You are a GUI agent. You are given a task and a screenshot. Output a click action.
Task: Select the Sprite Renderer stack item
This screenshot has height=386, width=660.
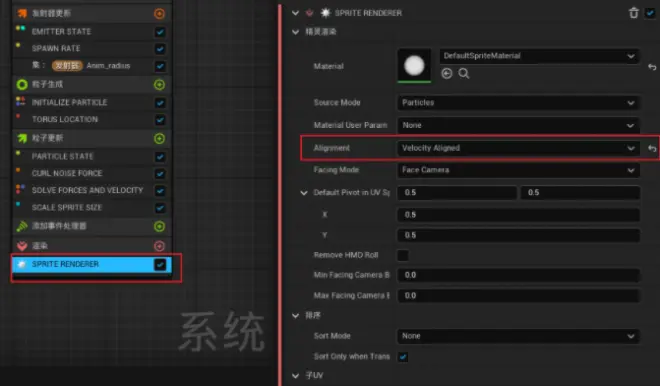[92, 264]
